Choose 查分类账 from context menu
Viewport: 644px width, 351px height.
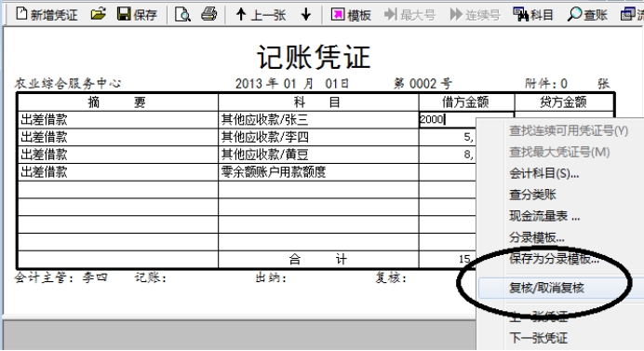click(x=532, y=195)
